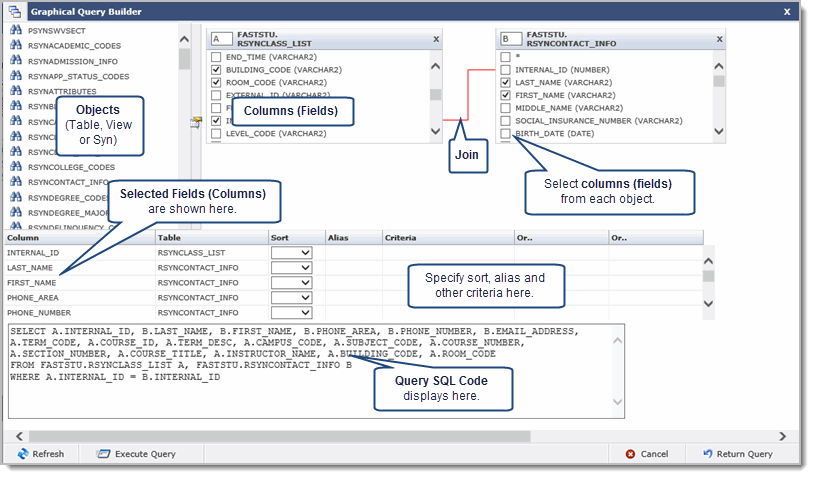The image size is (813, 477).
Task: Click Criteria cell for INTERNAL_ID row
Action: coord(448,252)
